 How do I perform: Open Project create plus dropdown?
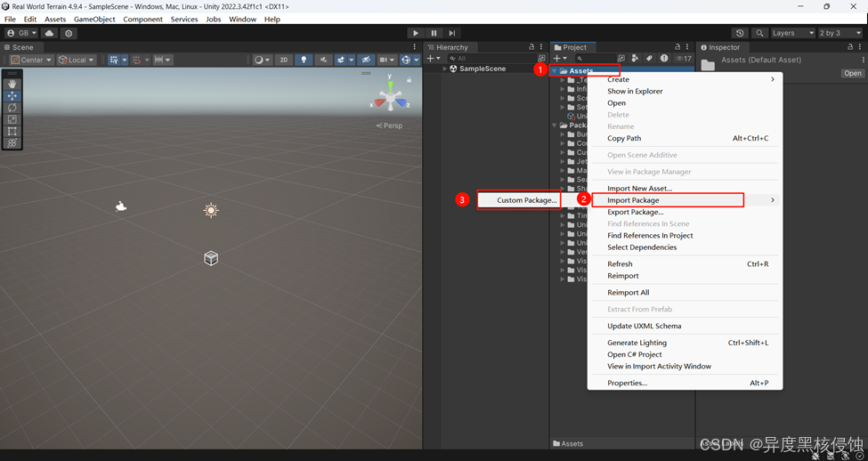tap(561, 58)
